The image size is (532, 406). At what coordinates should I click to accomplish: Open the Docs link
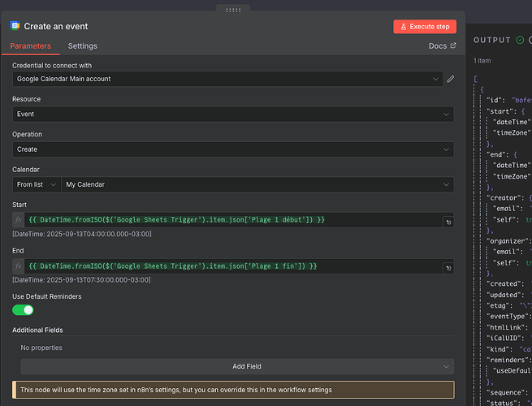(x=442, y=46)
